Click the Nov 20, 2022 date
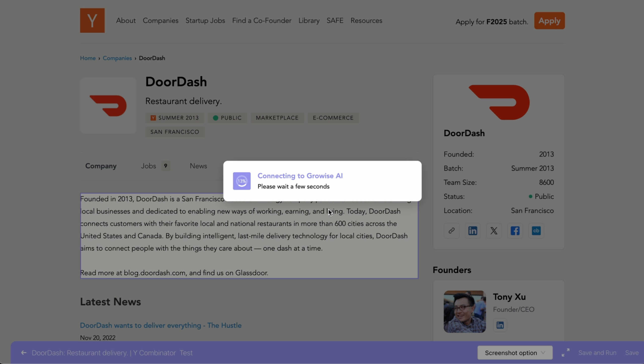 [98, 338]
